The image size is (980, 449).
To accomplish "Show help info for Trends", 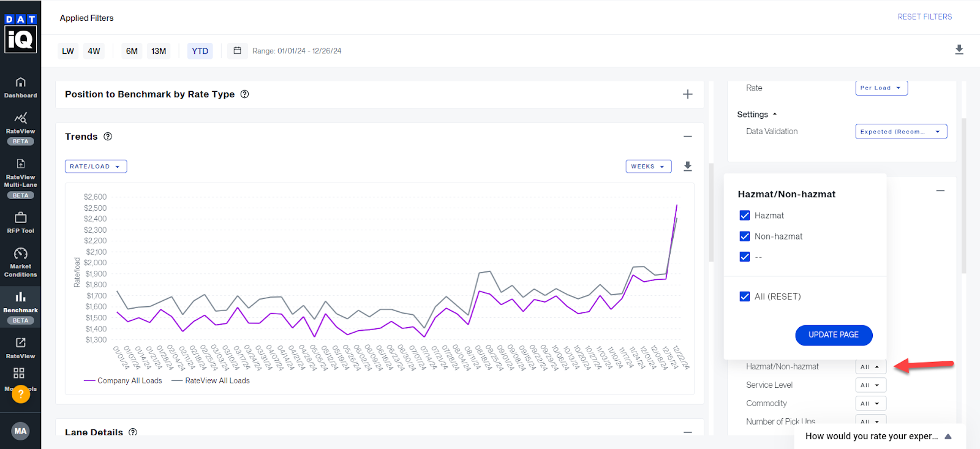I will coord(108,137).
